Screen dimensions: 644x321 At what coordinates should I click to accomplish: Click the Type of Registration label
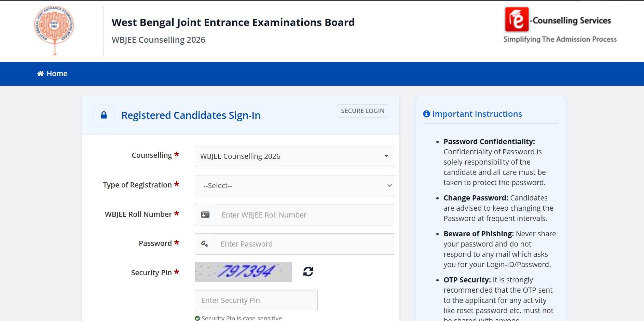tap(137, 185)
